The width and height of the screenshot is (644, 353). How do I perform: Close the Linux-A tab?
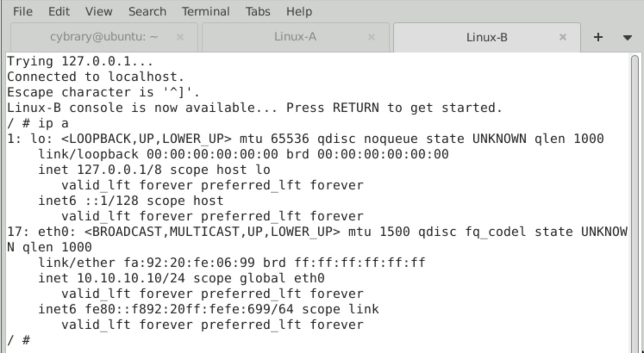coord(371,37)
